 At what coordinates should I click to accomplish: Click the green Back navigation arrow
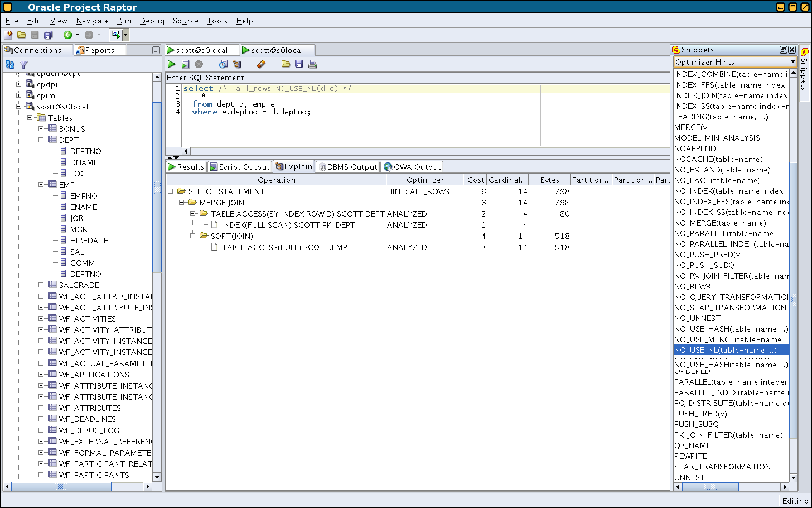point(67,35)
